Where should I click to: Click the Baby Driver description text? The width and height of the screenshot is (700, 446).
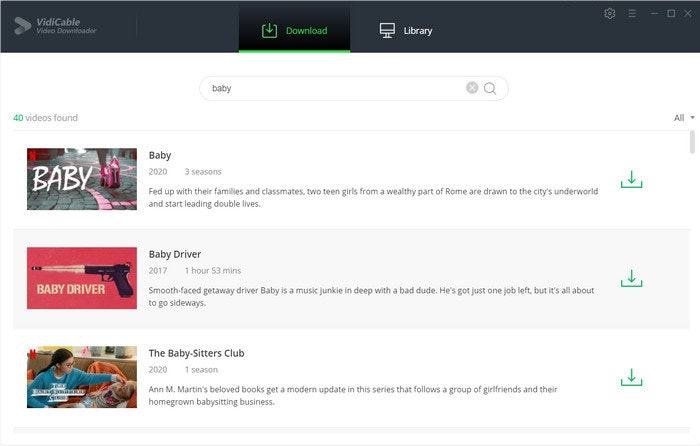[371, 296]
